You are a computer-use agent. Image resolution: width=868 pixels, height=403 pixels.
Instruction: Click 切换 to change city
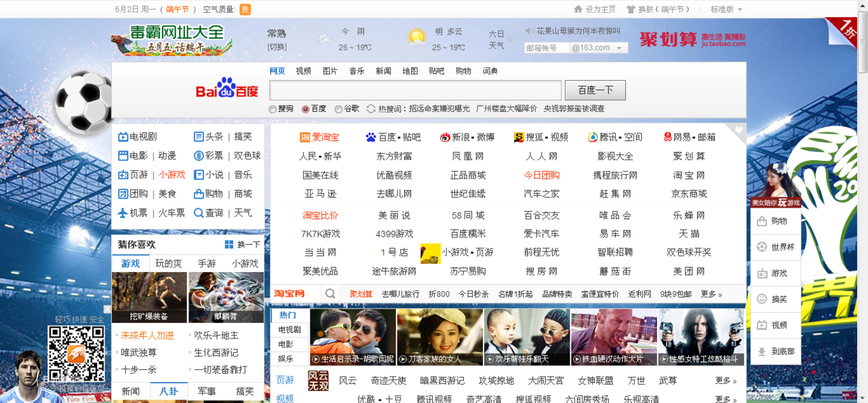point(277,47)
